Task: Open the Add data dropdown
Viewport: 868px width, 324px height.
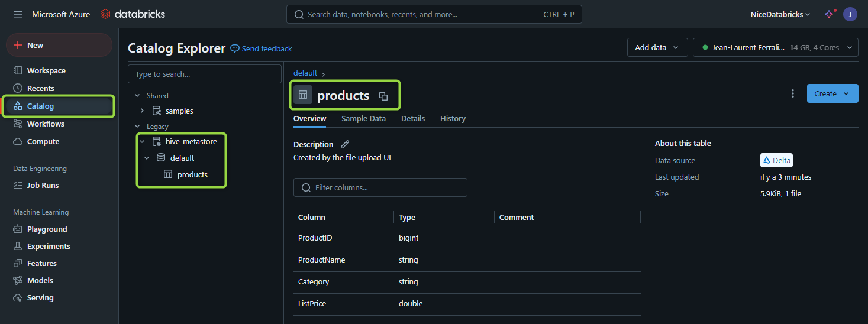Action: click(657, 47)
